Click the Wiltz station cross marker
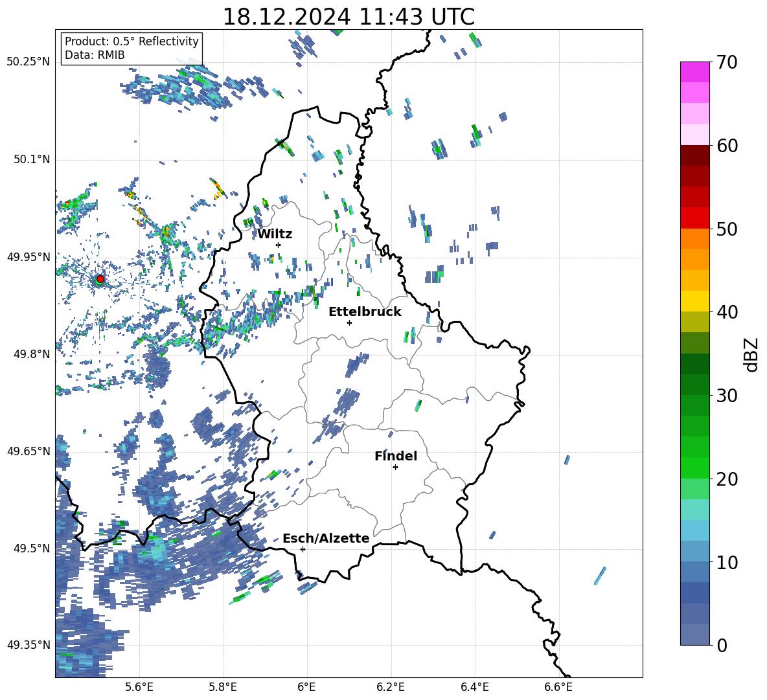The image size is (767, 700). point(279,245)
